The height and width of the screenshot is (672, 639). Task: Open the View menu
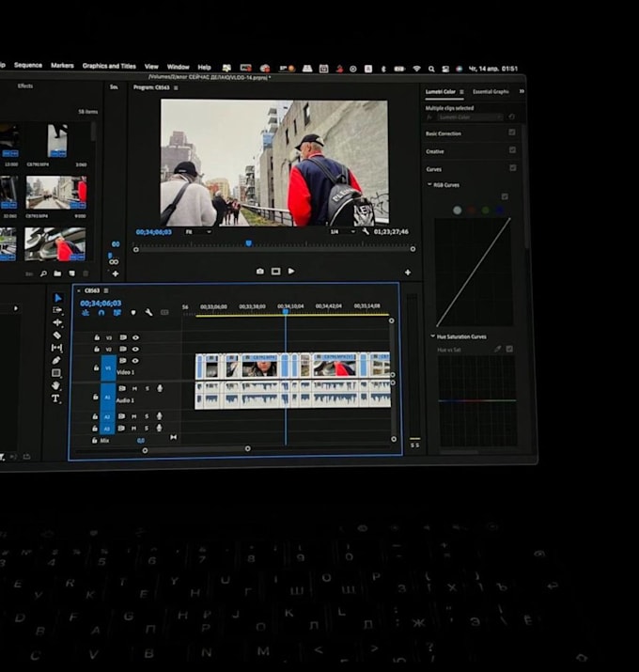click(151, 67)
